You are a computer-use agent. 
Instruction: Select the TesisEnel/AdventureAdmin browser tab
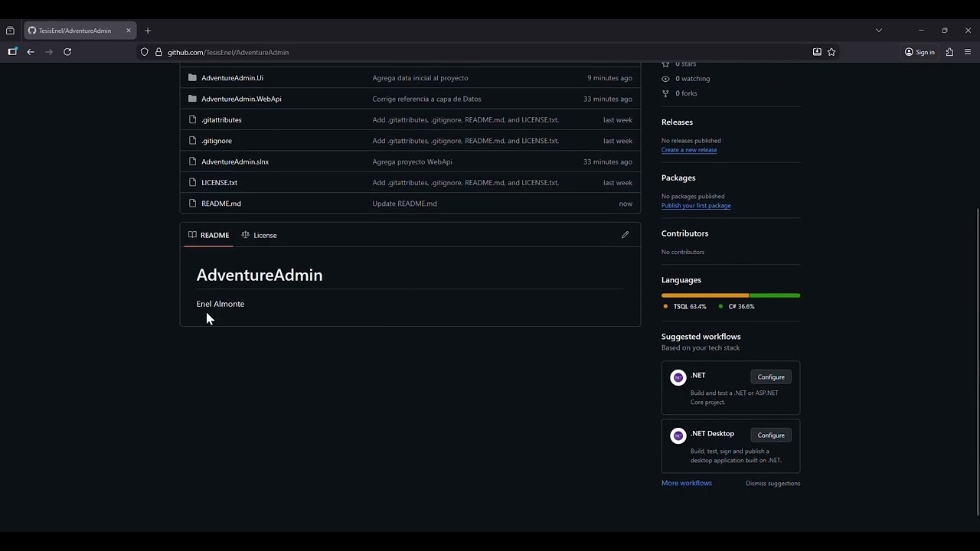80,31
